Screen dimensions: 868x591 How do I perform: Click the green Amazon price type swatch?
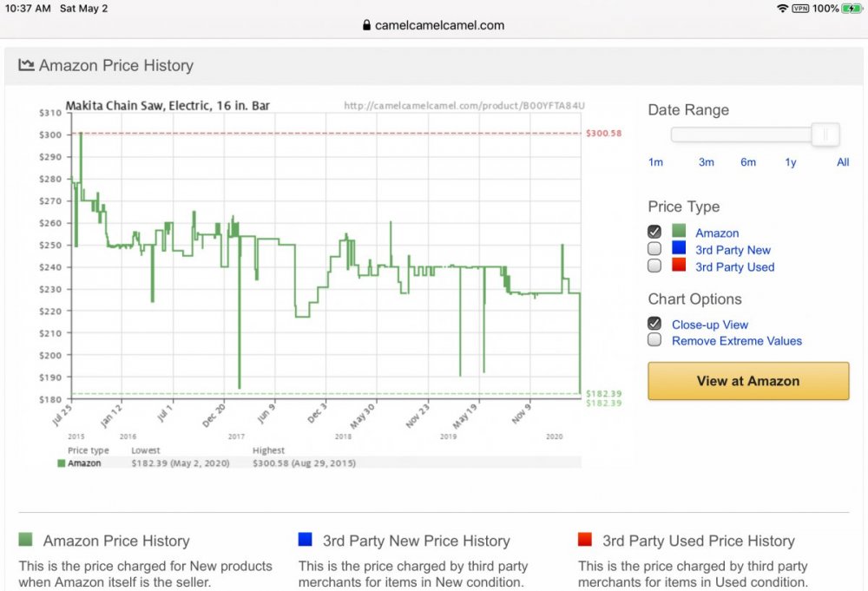(679, 232)
